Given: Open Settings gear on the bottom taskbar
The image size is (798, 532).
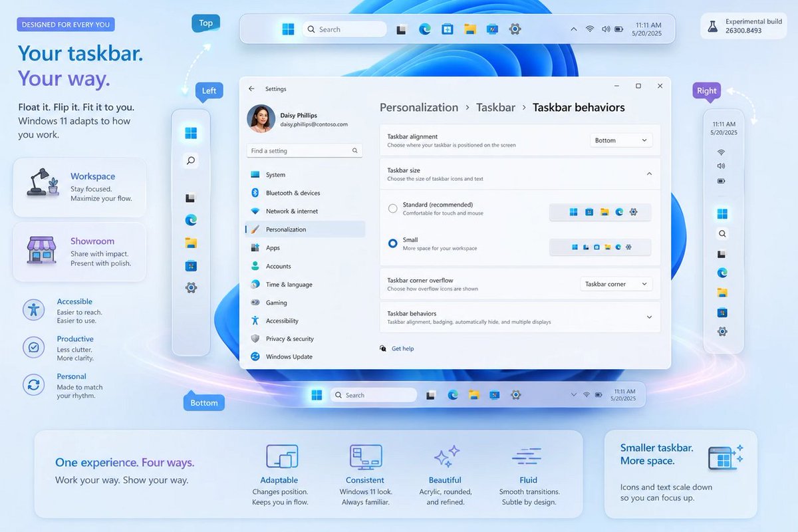Looking at the screenshot, I should pos(515,395).
